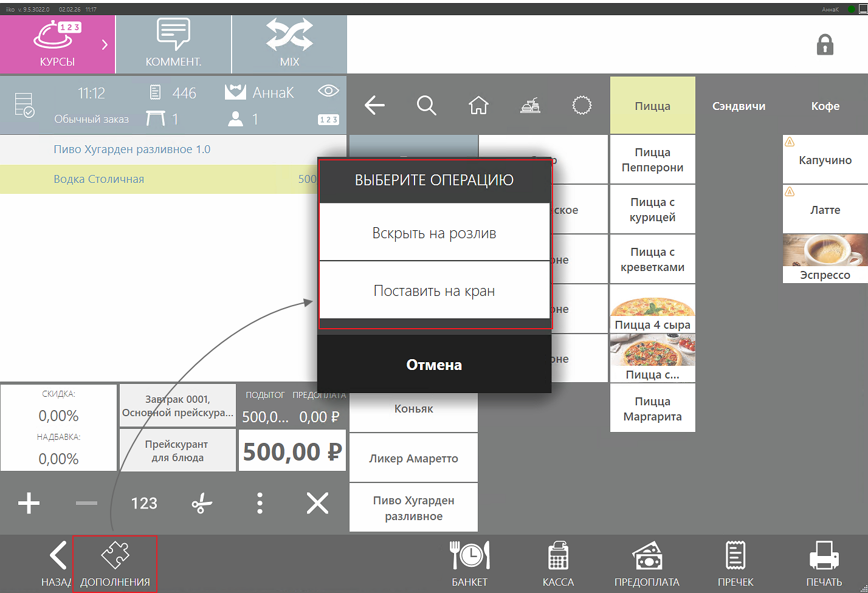Open the Прейскурант для блюда price list selector
Screen dimensions: 868x593
pyautogui.click(x=177, y=450)
